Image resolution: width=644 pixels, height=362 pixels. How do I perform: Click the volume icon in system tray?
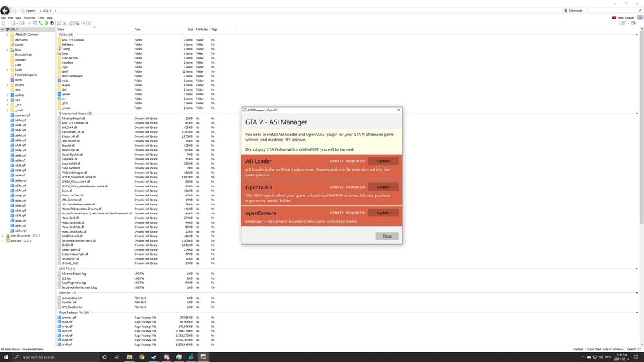point(601,357)
